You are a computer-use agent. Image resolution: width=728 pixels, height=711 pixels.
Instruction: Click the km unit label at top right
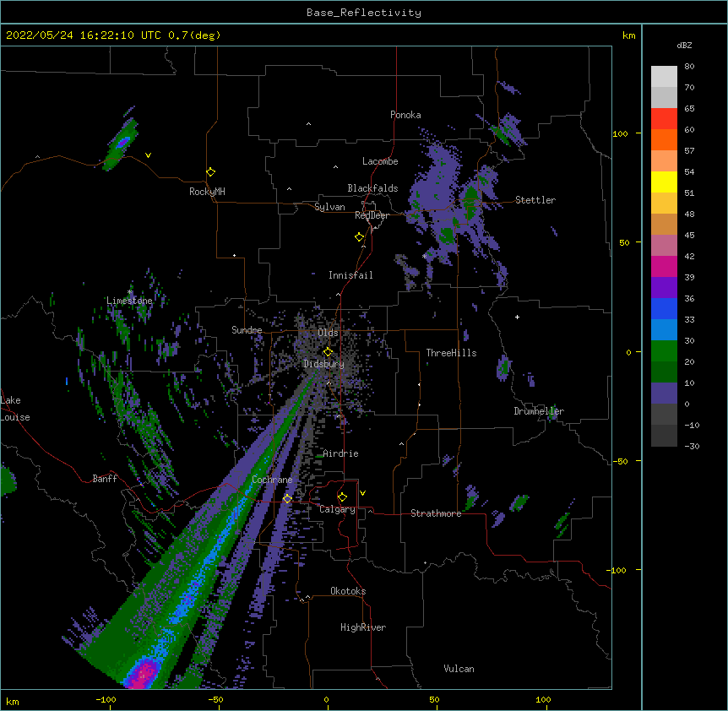pos(628,35)
